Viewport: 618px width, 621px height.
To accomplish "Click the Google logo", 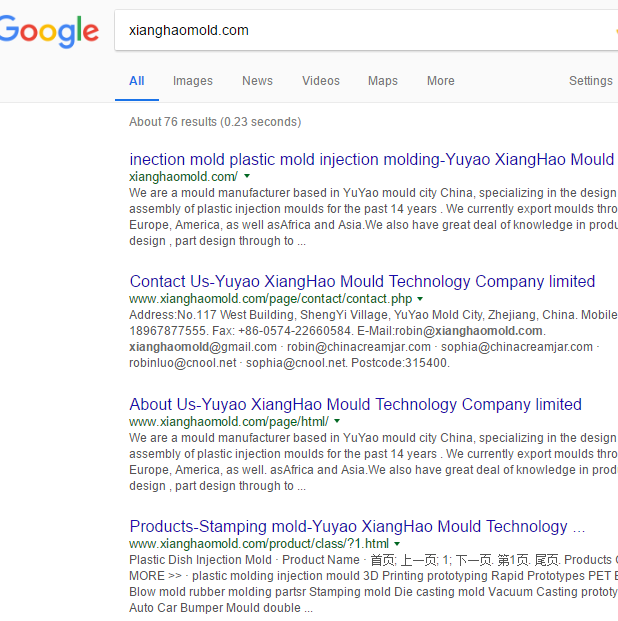I will click(x=49, y=32).
